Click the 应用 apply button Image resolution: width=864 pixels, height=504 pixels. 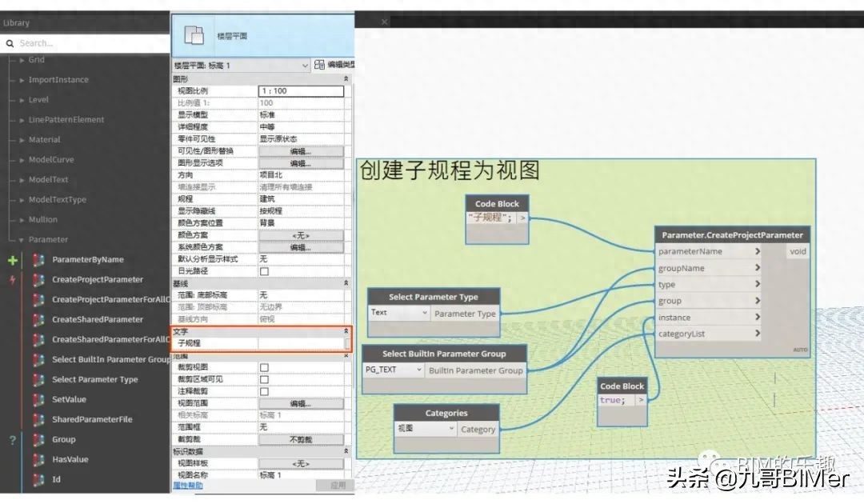click(x=334, y=486)
